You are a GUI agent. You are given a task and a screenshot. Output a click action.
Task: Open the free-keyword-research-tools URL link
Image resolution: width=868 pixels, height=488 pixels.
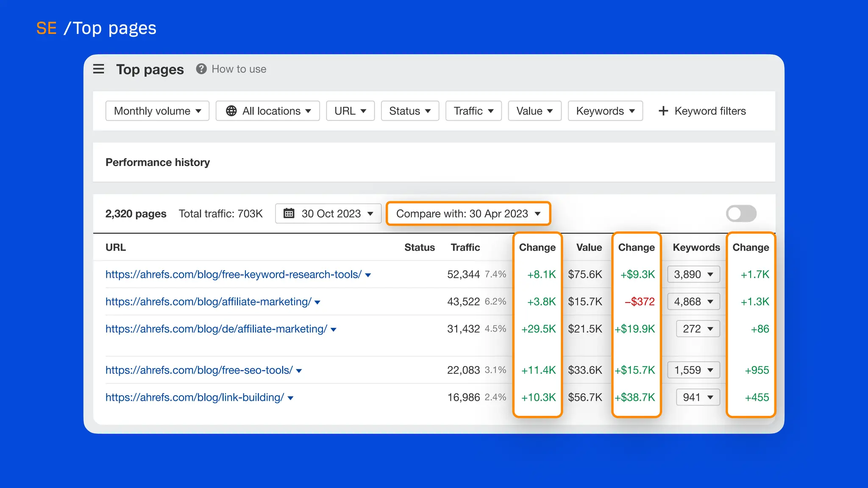click(234, 274)
